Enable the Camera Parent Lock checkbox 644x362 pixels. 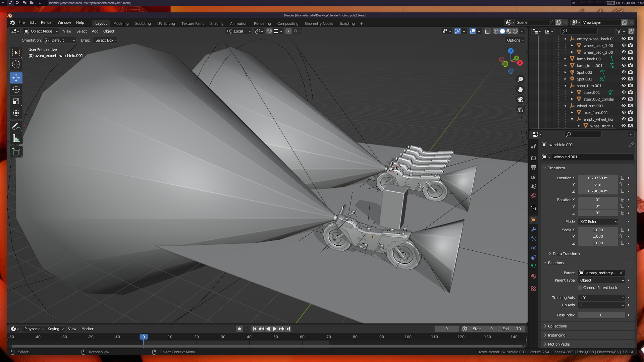pos(580,288)
